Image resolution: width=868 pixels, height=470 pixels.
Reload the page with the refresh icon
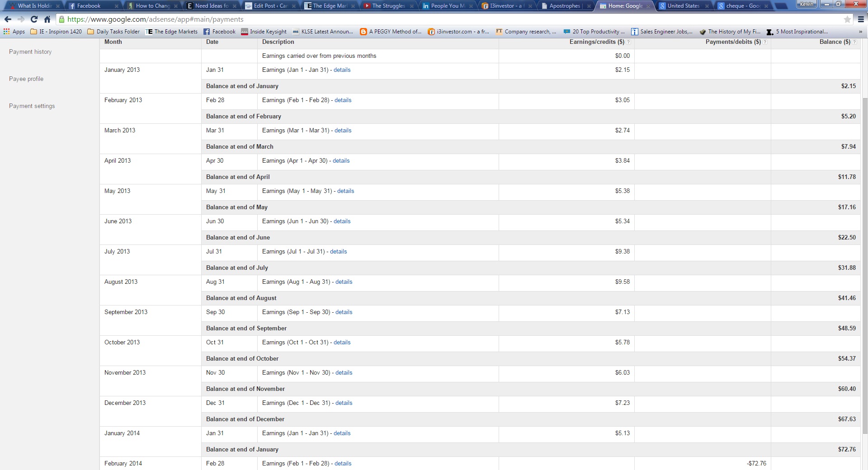(34, 19)
